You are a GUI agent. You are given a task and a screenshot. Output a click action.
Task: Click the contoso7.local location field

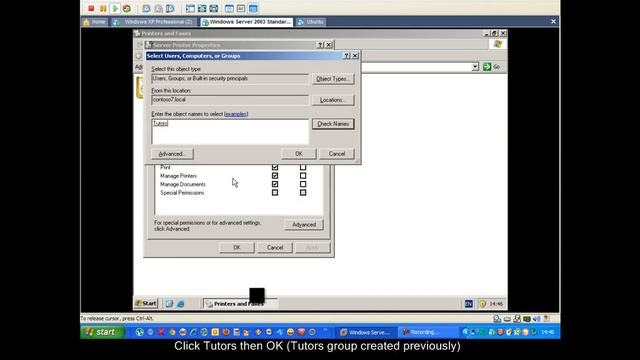pyautogui.click(x=230, y=100)
